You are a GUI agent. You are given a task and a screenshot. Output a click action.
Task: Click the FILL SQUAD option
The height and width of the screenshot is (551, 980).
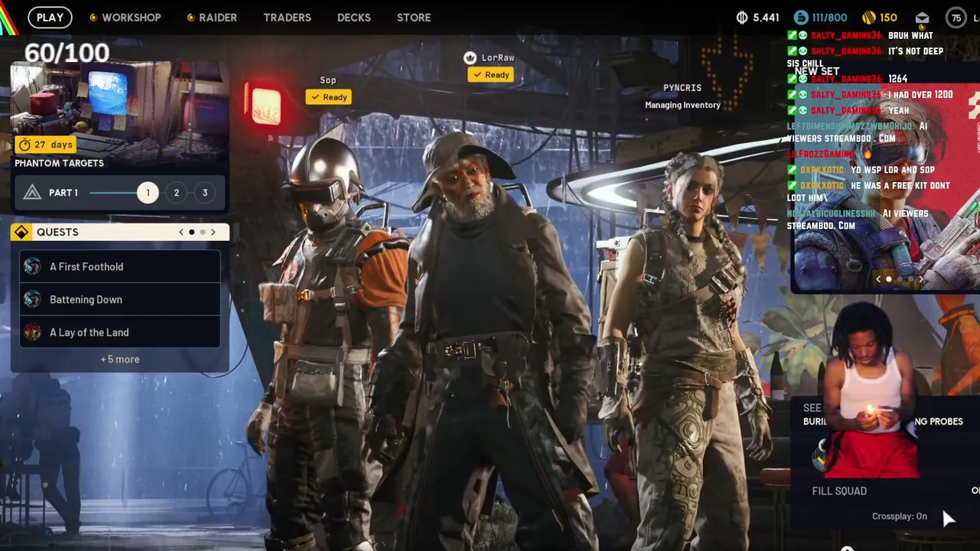[839, 491]
